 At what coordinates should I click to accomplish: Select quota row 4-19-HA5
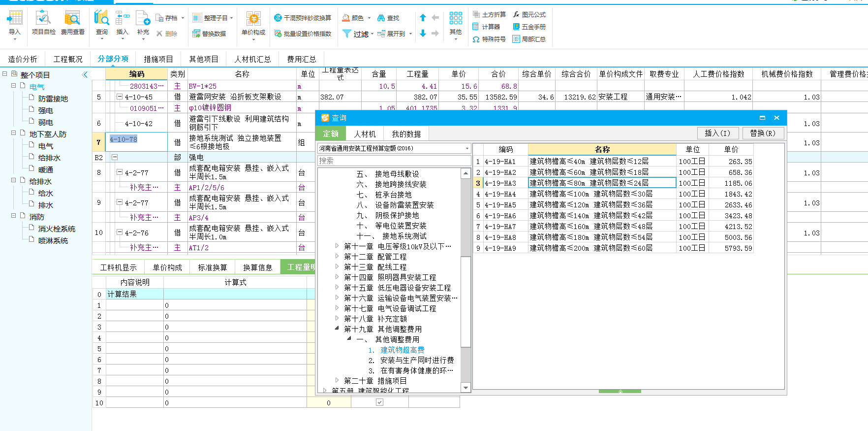(x=613, y=205)
